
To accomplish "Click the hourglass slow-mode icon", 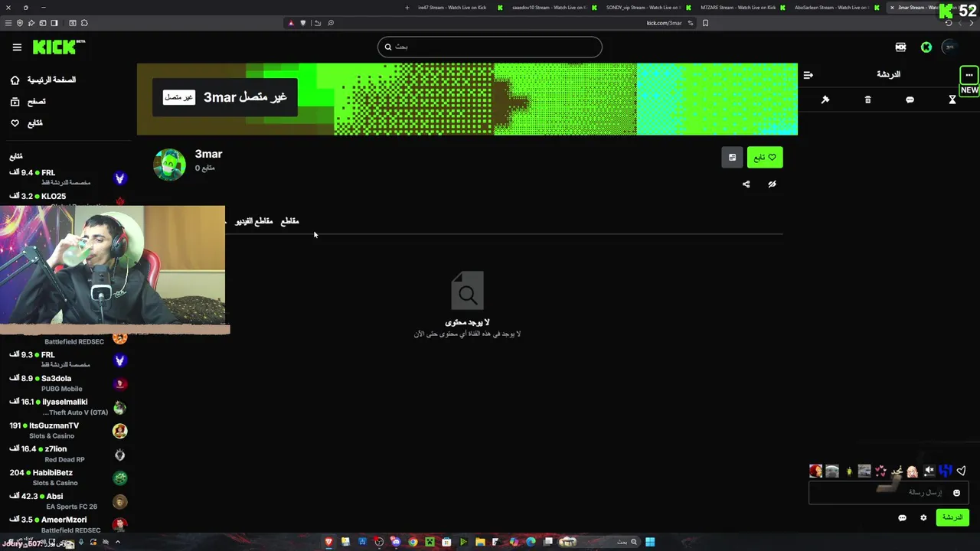I will (x=952, y=99).
